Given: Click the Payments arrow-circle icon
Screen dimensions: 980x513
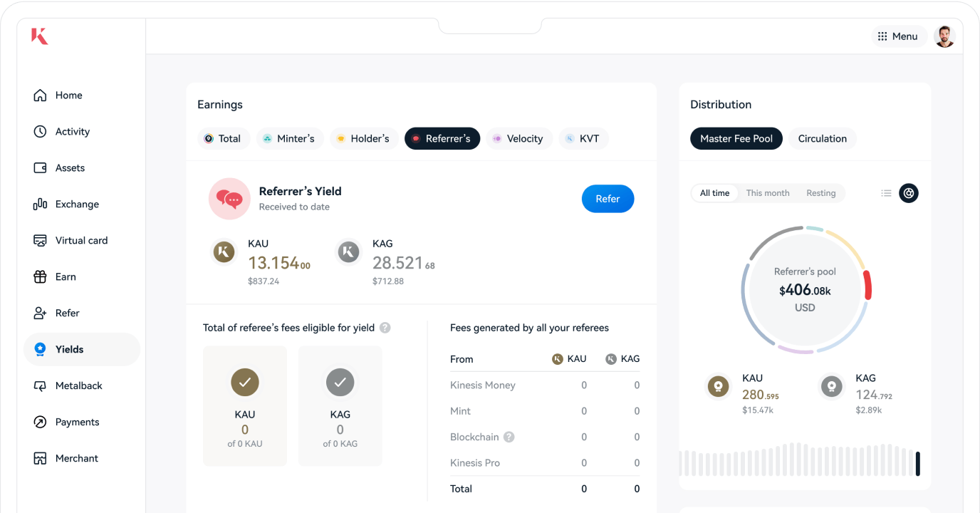Looking at the screenshot, I should coord(40,423).
